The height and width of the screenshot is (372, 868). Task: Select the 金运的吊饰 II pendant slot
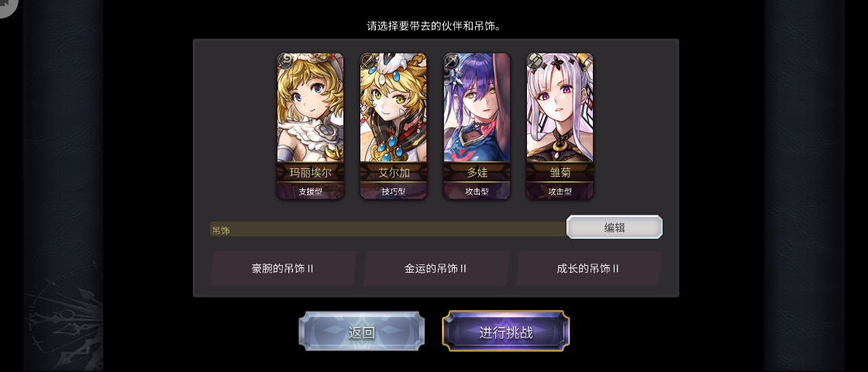[x=436, y=268]
